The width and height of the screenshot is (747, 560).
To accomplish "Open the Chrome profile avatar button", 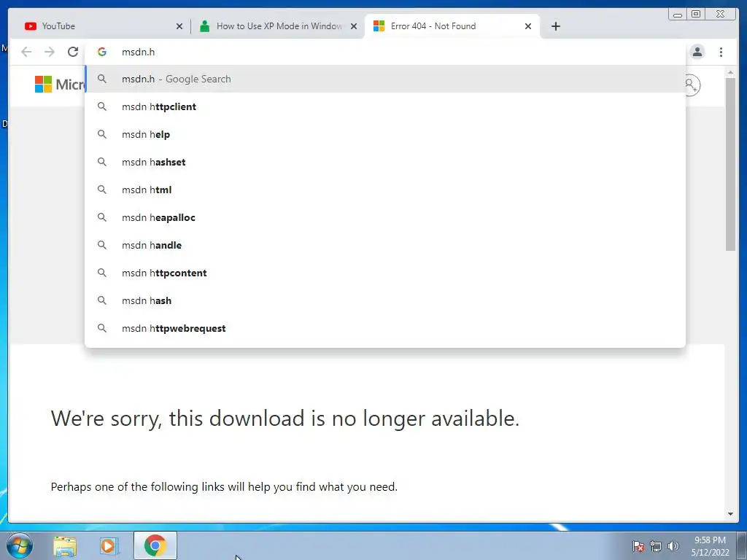I will (x=697, y=52).
